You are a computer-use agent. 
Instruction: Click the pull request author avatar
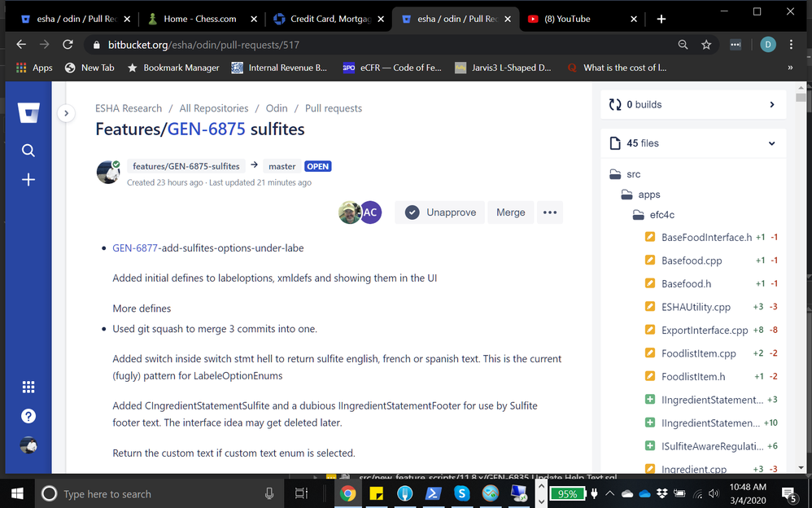click(x=108, y=172)
